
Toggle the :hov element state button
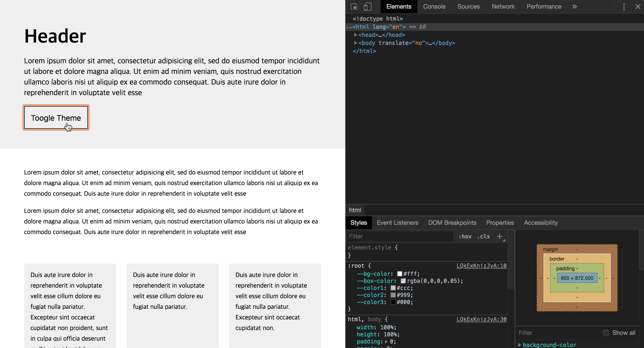(465, 236)
